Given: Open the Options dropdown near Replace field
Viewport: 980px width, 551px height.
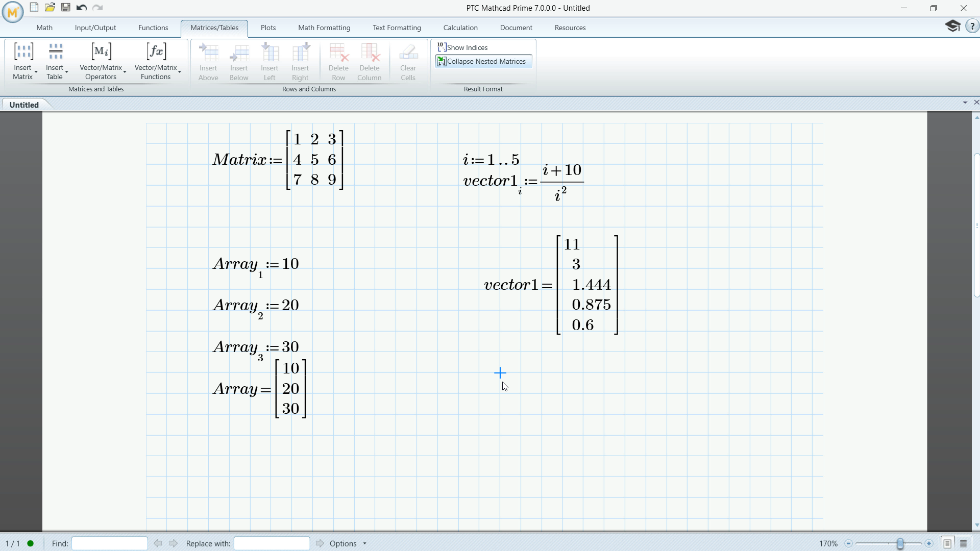Looking at the screenshot, I should 364,543.
